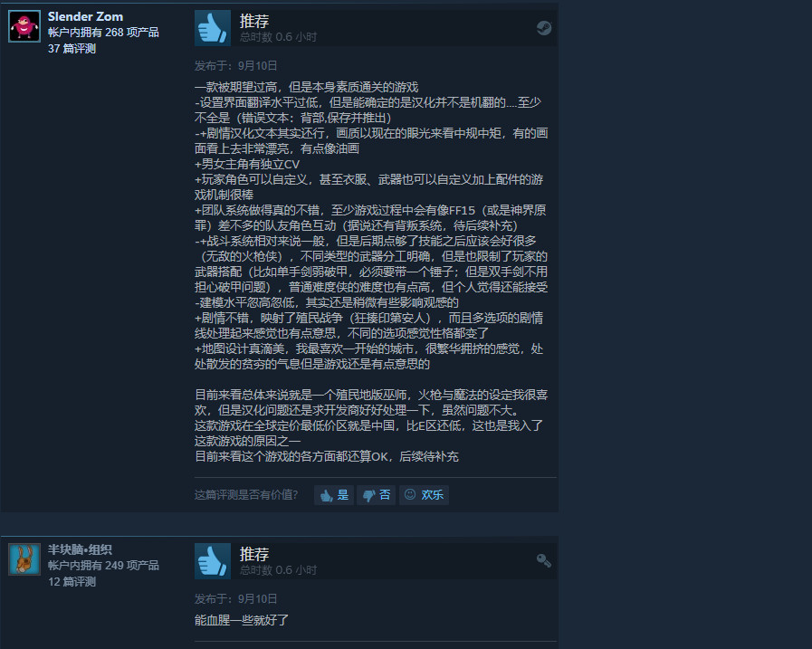Screen dimensions: 812x649
Task: View 半块脑•组织's 12 篇评测 reviews
Action: tap(72, 582)
